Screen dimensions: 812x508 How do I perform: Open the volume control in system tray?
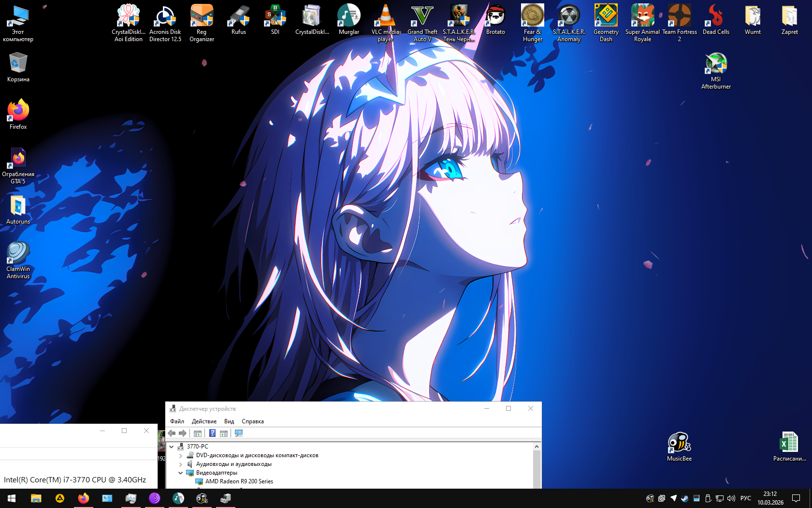coord(731,498)
